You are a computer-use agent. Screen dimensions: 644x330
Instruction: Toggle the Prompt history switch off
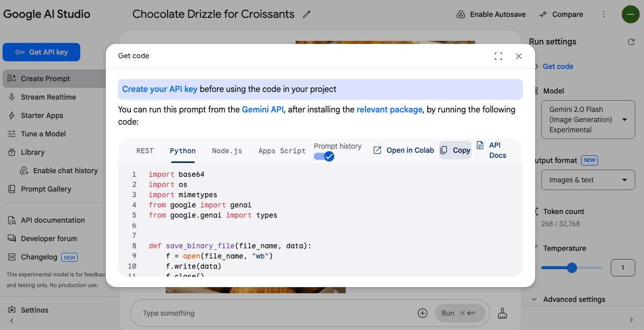tap(324, 156)
